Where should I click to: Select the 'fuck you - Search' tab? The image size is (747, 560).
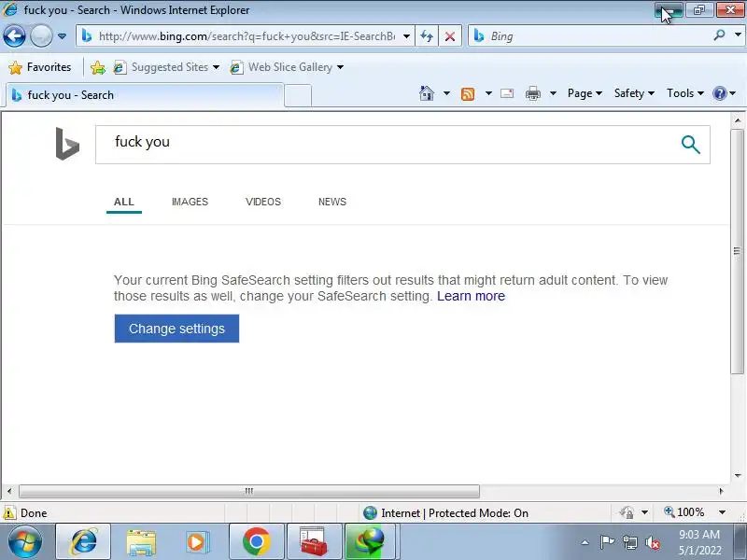point(145,95)
